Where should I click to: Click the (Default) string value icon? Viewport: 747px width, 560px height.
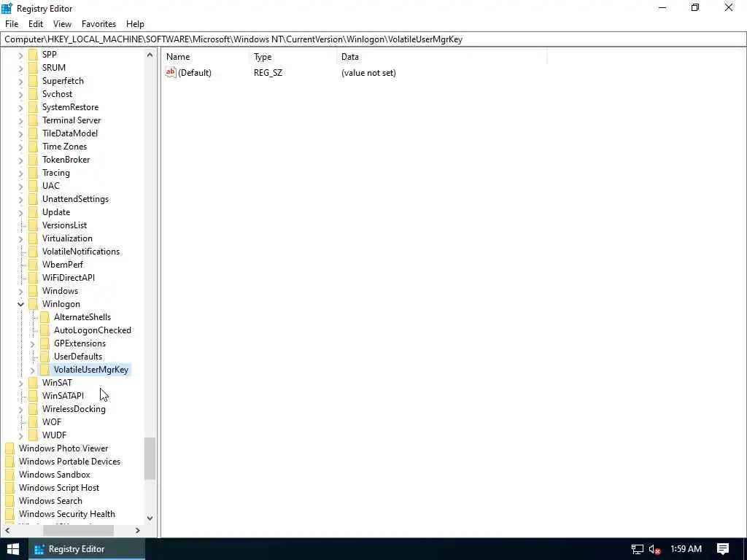[x=171, y=72]
